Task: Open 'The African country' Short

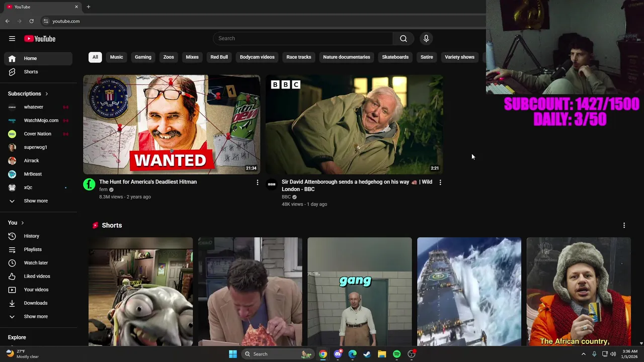Action: (579, 292)
